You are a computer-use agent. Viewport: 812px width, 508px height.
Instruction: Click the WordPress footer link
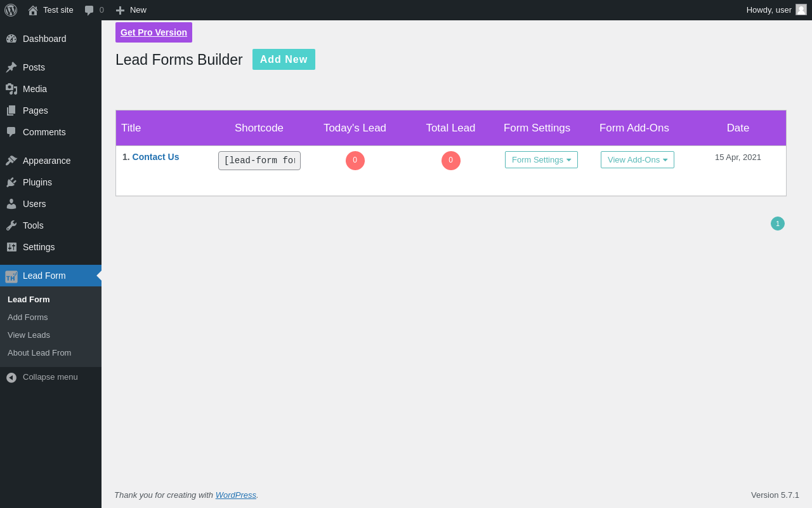(x=236, y=495)
